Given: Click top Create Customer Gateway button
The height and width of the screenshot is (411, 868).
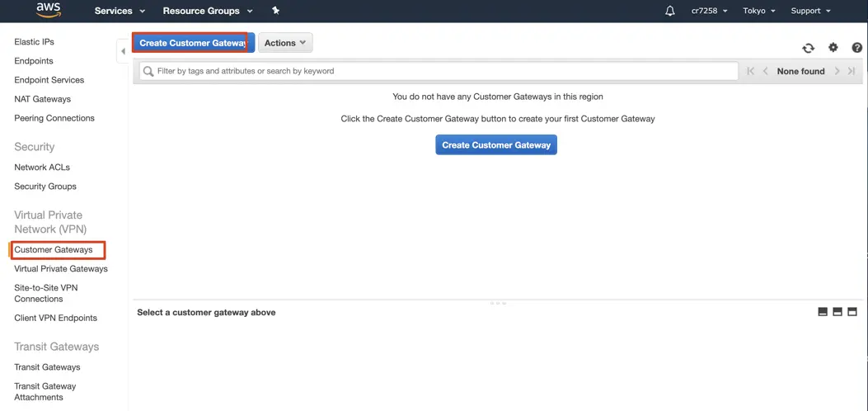Looking at the screenshot, I should [193, 43].
